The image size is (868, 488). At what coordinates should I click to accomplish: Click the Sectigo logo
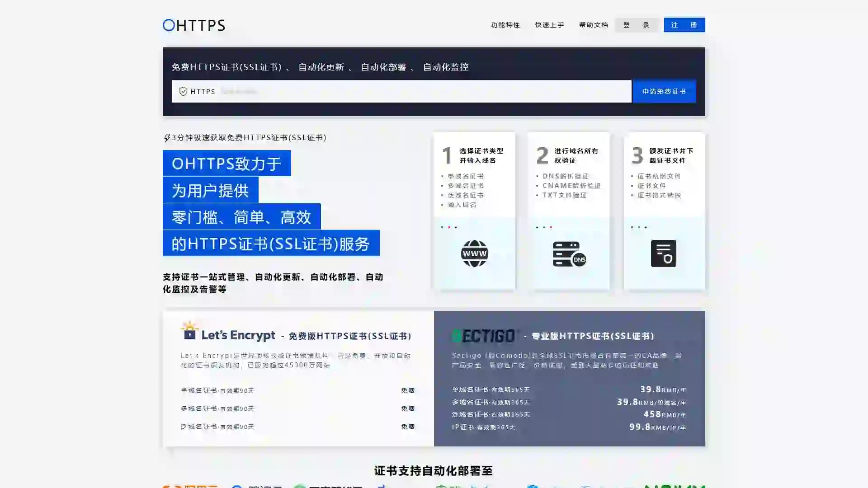(485, 335)
